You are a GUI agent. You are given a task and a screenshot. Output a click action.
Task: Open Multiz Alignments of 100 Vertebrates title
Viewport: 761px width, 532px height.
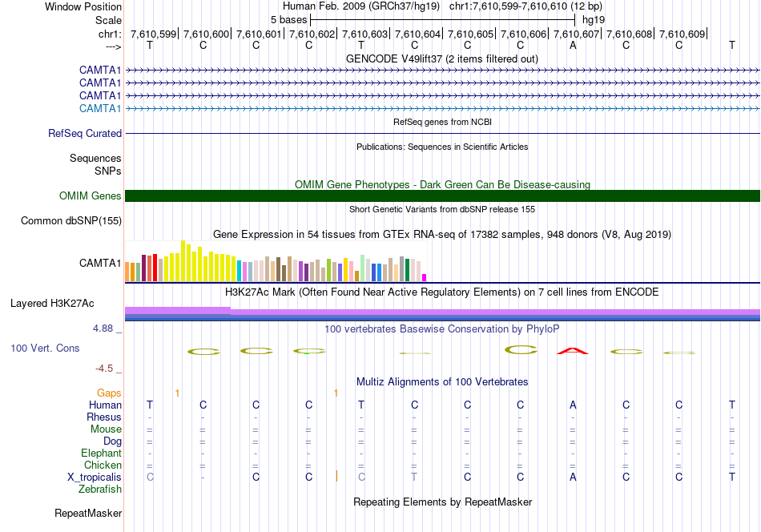442,382
